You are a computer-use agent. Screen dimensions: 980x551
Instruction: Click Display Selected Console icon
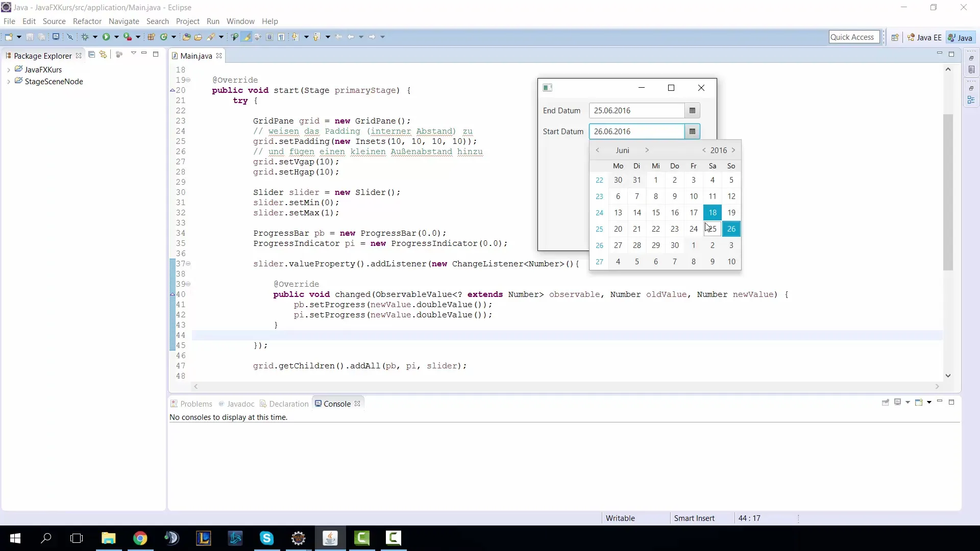(898, 403)
